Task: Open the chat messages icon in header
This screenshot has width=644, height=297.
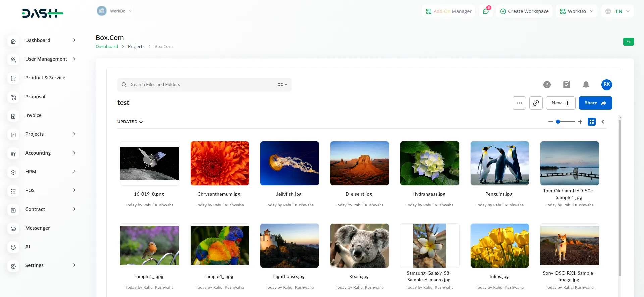Action: click(486, 11)
